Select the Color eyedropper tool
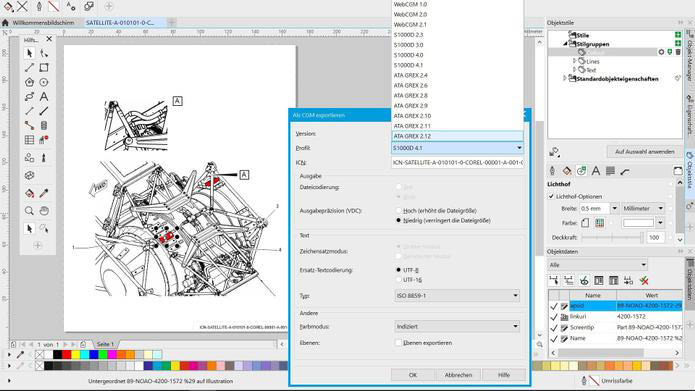Viewport: 695px width, 391px height. 44,193
